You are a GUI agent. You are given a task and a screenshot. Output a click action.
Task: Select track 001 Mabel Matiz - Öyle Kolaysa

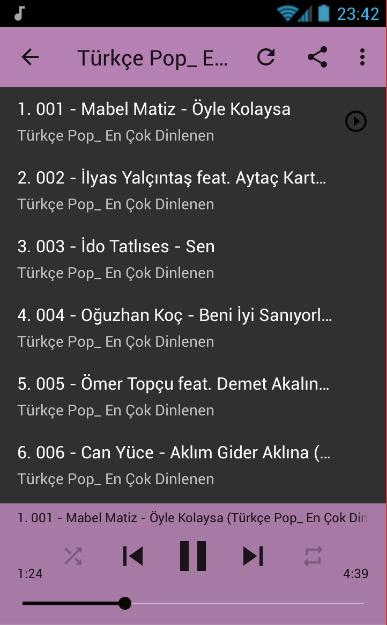click(x=193, y=122)
